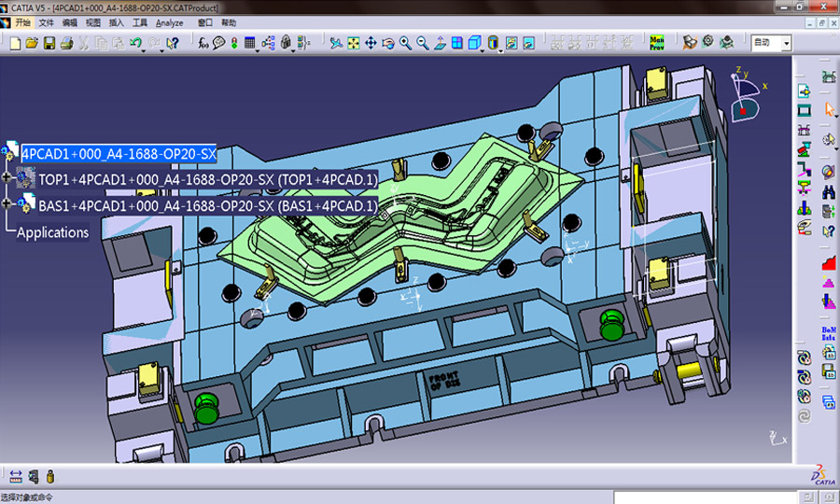Expand the BAS1+4PCAD1 tree node
The width and height of the screenshot is (840, 504).
point(7,204)
